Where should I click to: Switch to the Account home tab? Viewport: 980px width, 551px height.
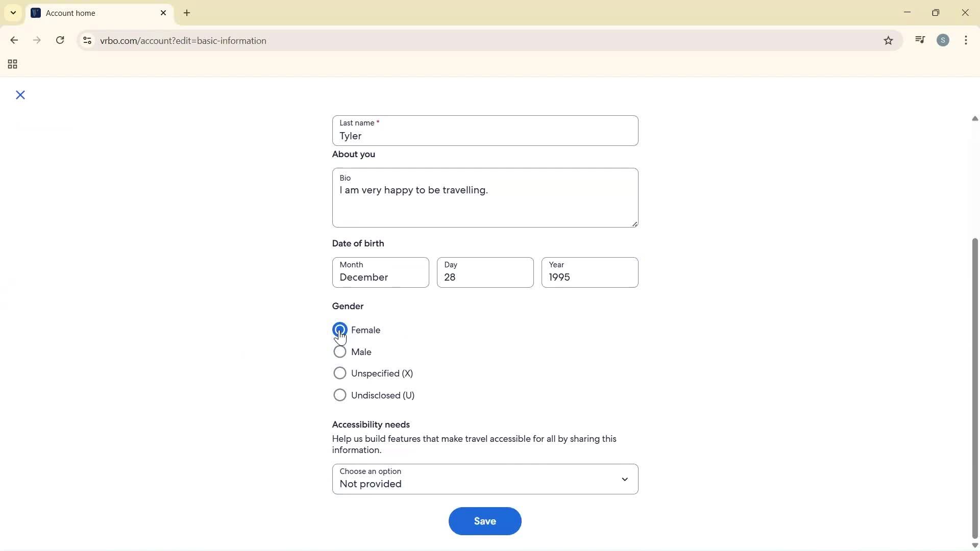pyautogui.click(x=82, y=13)
